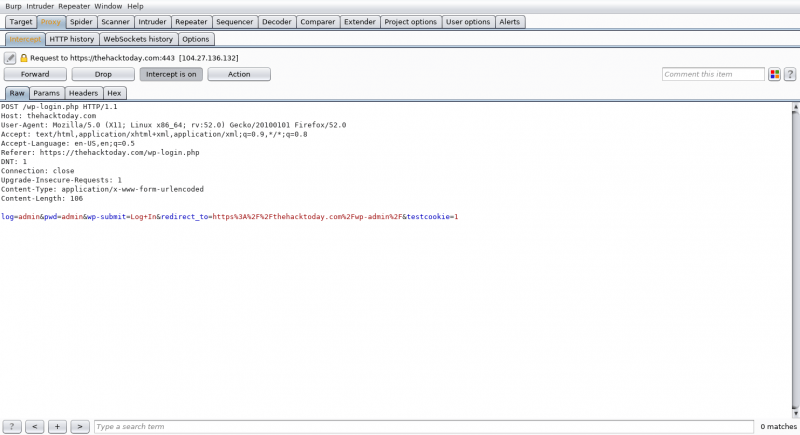This screenshot has width=800, height=435.
Task: Click the 0 matches label
Action: [x=778, y=426]
